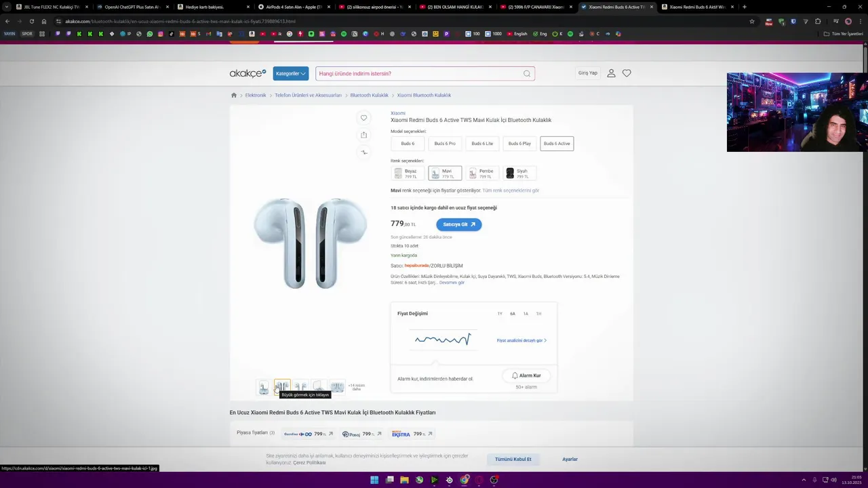Show 1A price history range
Screen dimensions: 868x488
click(x=526, y=314)
